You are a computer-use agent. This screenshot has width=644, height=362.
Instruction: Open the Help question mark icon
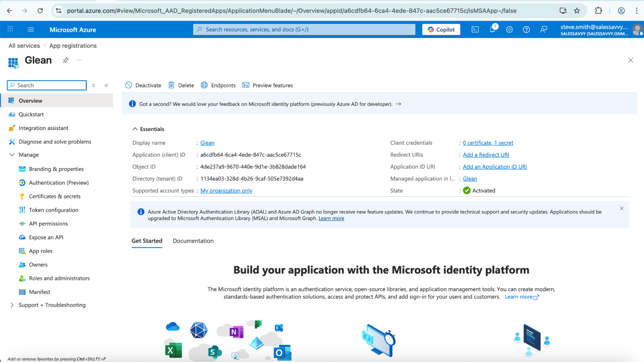(x=526, y=30)
